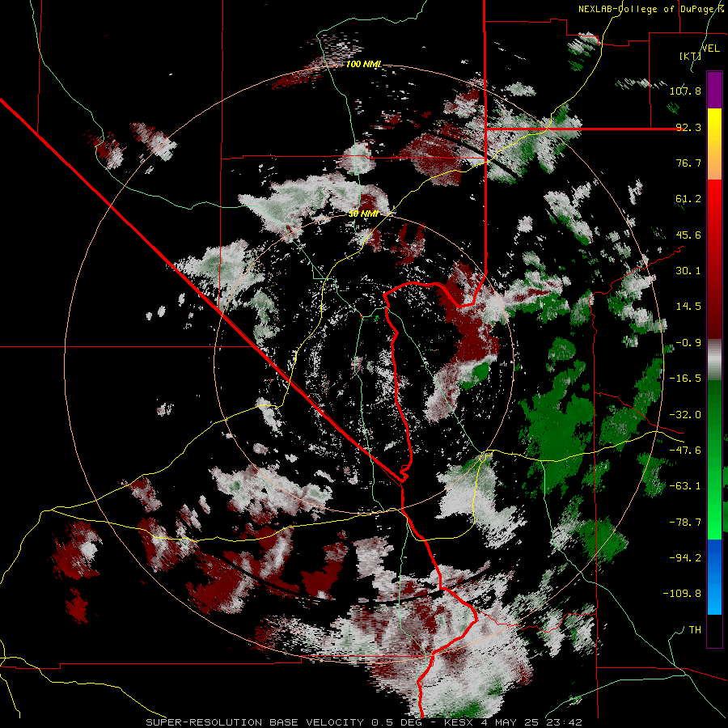Image resolution: width=728 pixels, height=728 pixels.
Task: Click the NEXLAB-College of DuPage header text
Action: click(x=651, y=9)
